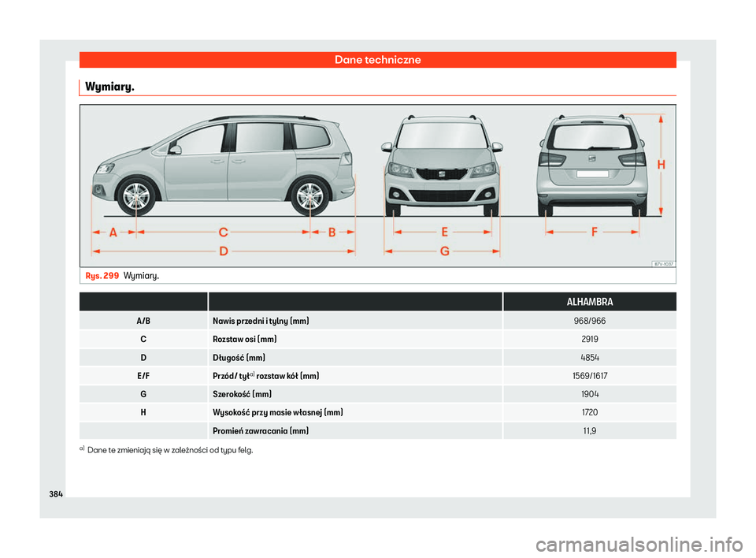
Task: Click the value '1569/1617'
Action: pos(590,376)
